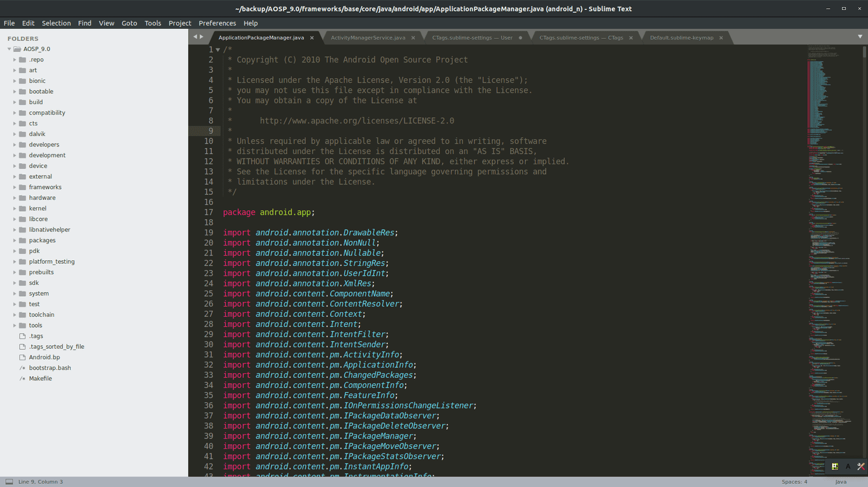
Task: Click the wrench-and-screwdriver tools icon bottom-right
Action: point(861,466)
